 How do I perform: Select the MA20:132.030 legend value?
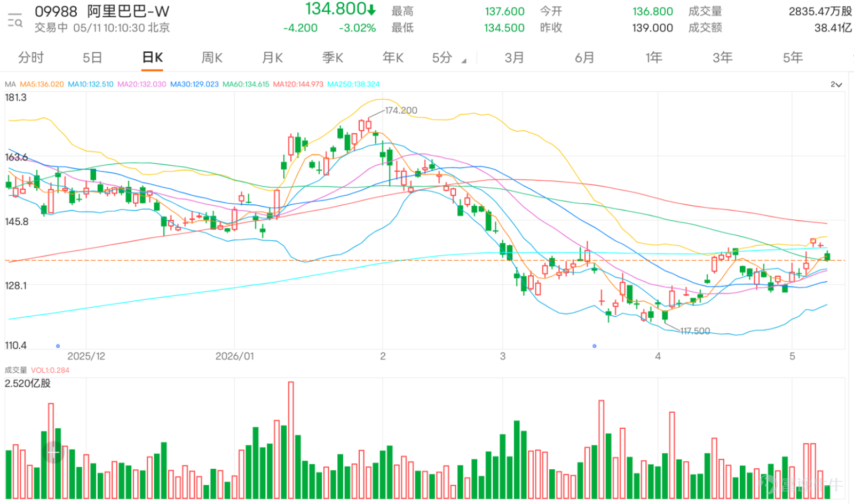pyautogui.click(x=142, y=84)
